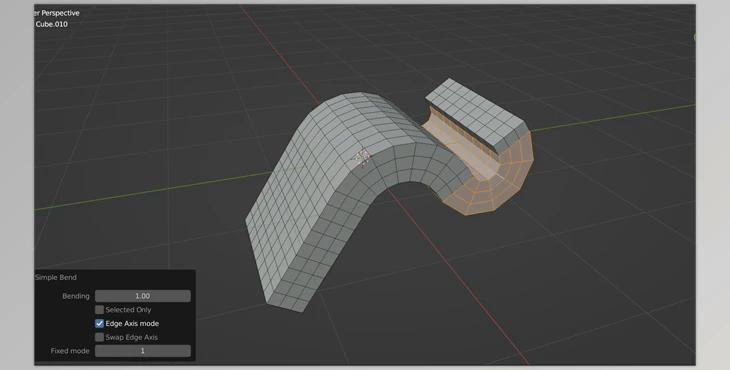Click the 3D cursor on the mesh
This screenshot has height=370, width=730.
(x=363, y=157)
